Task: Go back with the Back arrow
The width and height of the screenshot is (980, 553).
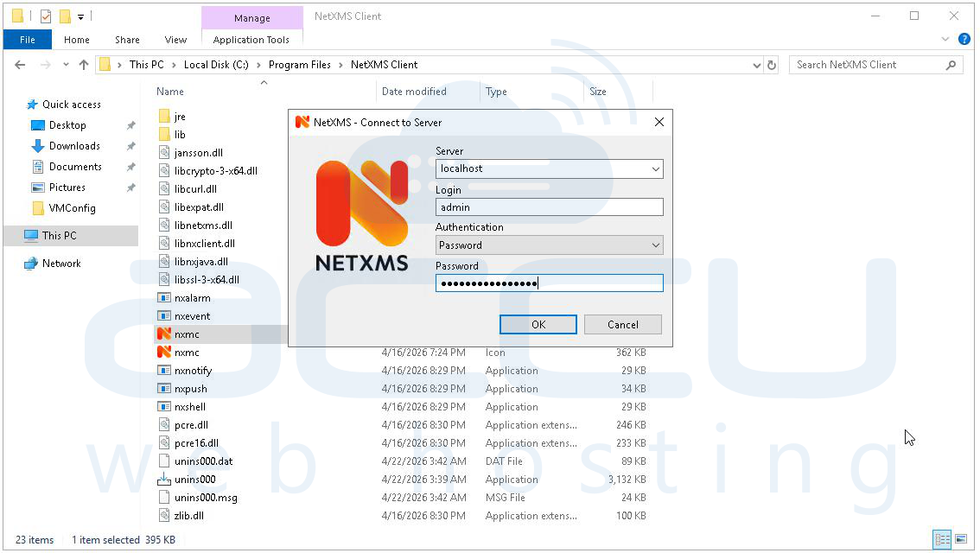Action: (20, 64)
